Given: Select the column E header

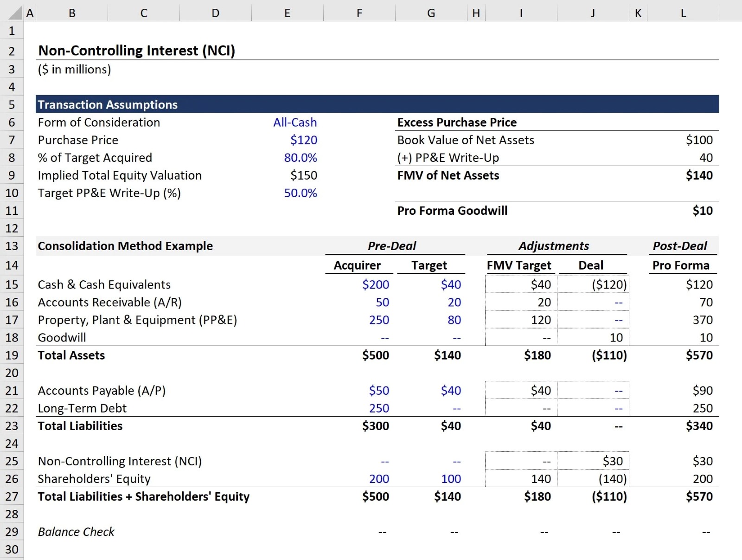Looking at the screenshot, I should pyautogui.click(x=287, y=13).
